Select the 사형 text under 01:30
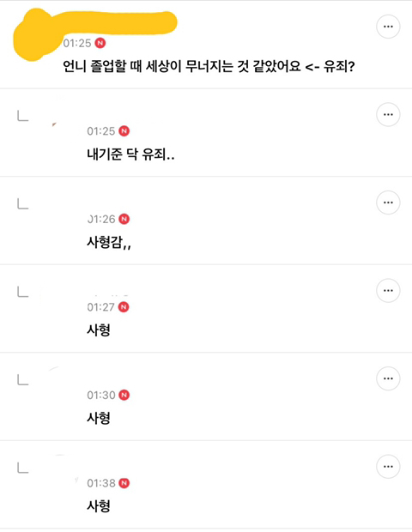Screen dimensions: 412x532 click(x=99, y=418)
